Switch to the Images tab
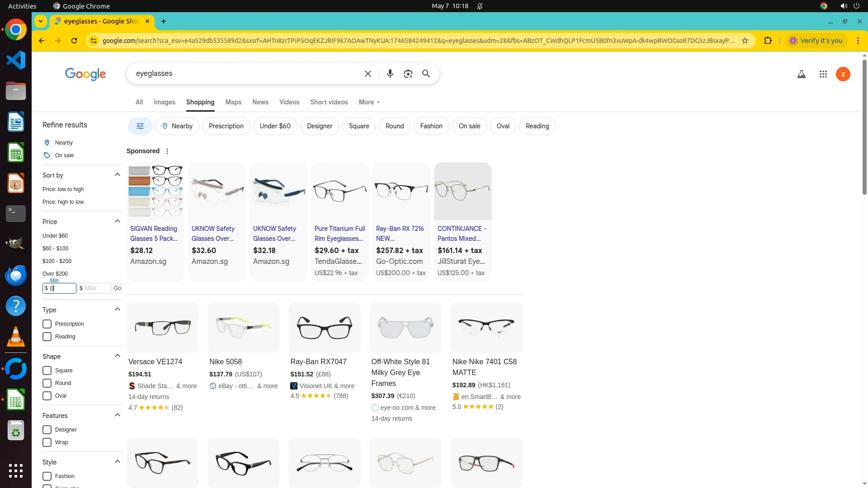The height and width of the screenshot is (488, 868). (x=165, y=102)
